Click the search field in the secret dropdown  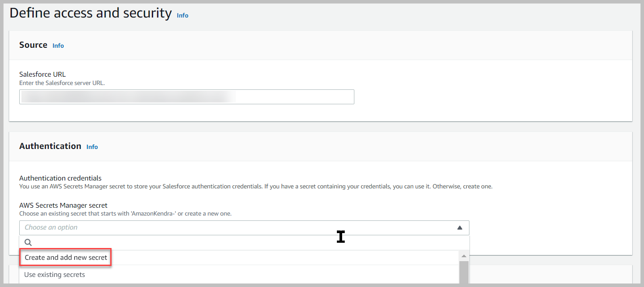point(244,242)
